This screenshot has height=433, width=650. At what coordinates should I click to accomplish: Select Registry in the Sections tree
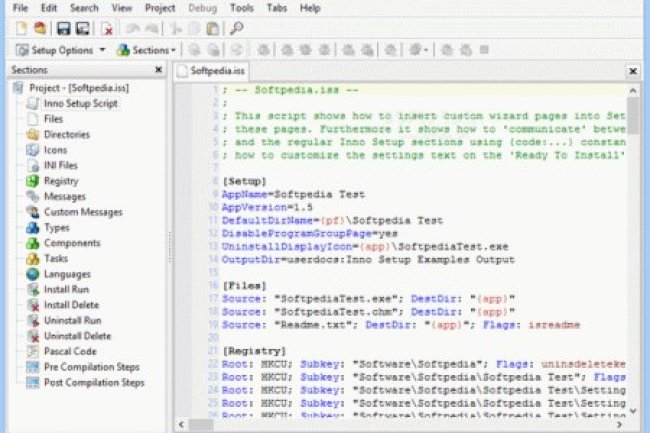click(60, 181)
